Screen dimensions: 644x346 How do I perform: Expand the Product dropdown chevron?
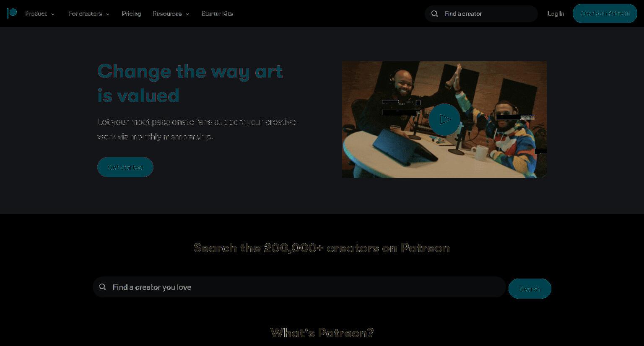click(x=53, y=14)
